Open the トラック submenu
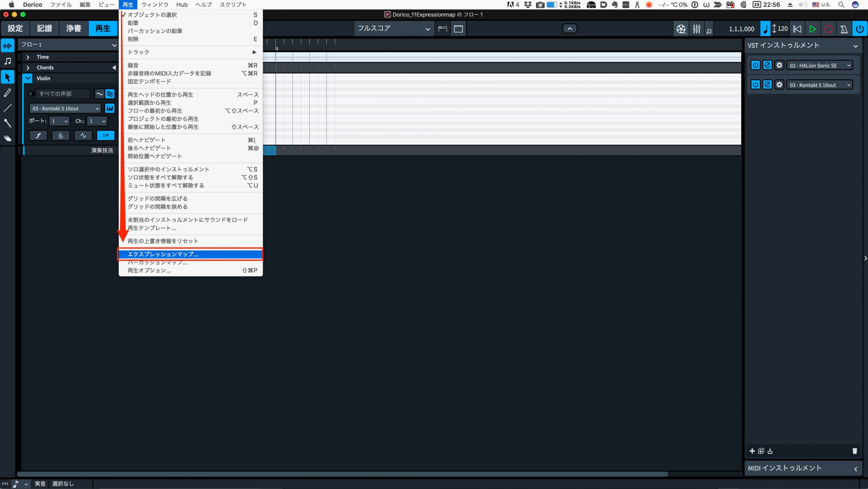868x489 pixels. click(x=191, y=52)
